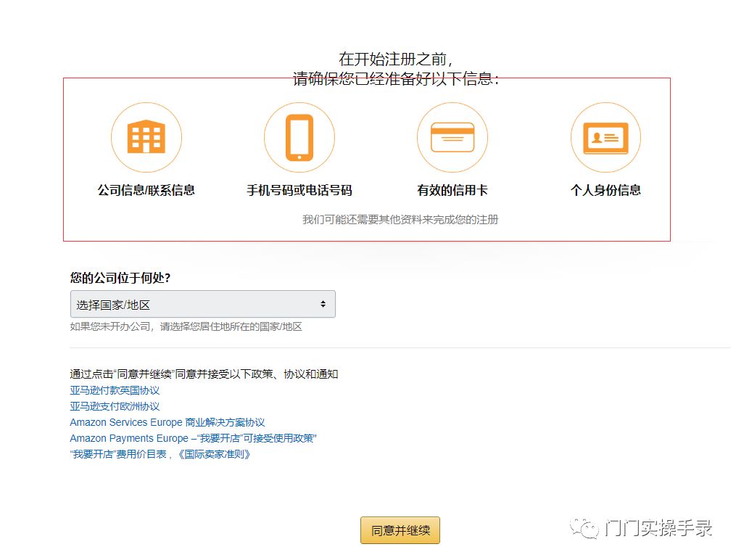
Task: Open the 选择国家/地区 dropdown
Action: tap(203, 304)
